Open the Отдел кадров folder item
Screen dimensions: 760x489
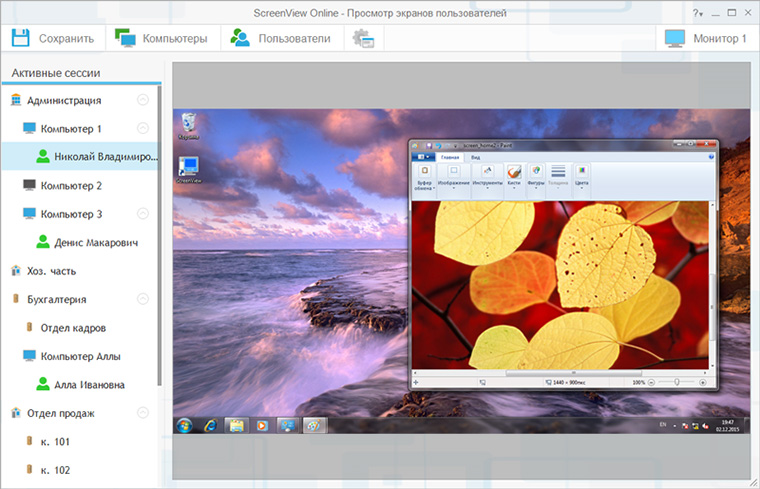pyautogui.click(x=73, y=328)
